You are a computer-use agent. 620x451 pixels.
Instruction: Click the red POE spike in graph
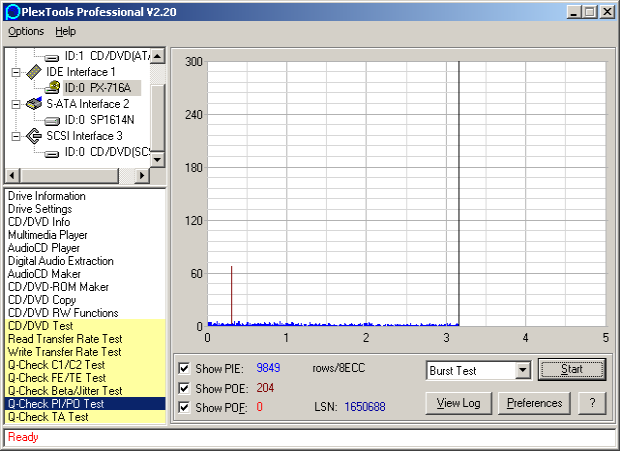[x=232, y=296]
